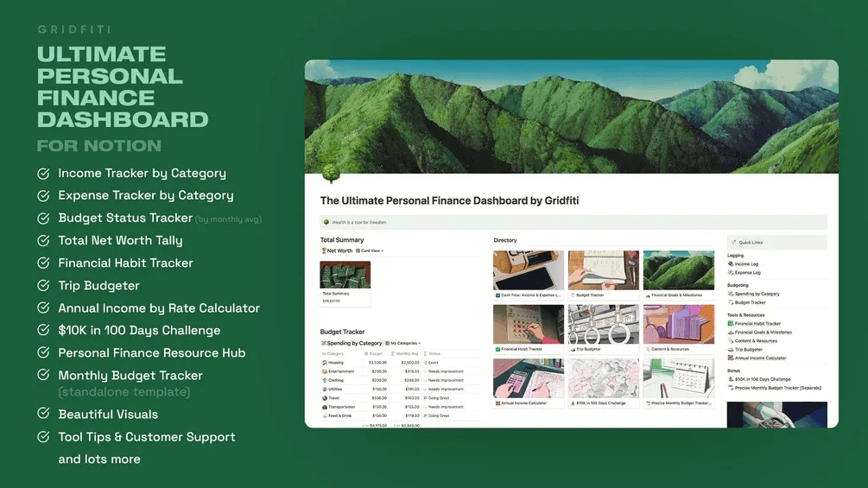Click the green dot icon in the quote callout
This screenshot has height=488, width=868.
point(326,222)
